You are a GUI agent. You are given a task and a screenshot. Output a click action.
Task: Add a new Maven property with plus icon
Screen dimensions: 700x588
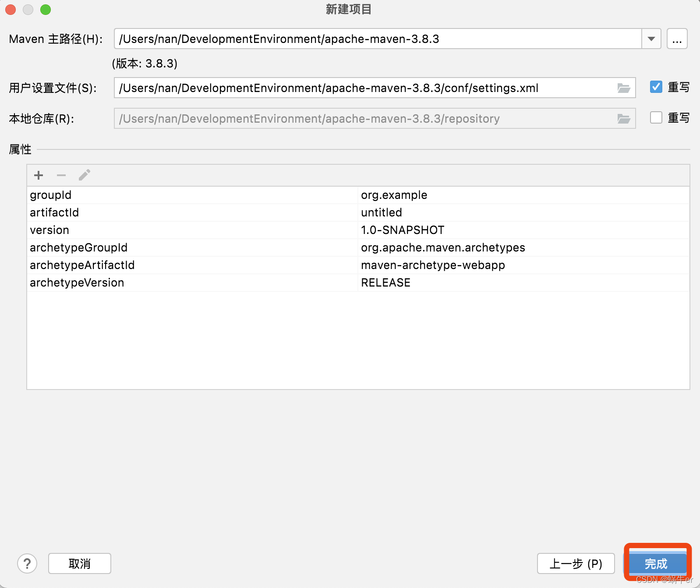[x=39, y=175]
